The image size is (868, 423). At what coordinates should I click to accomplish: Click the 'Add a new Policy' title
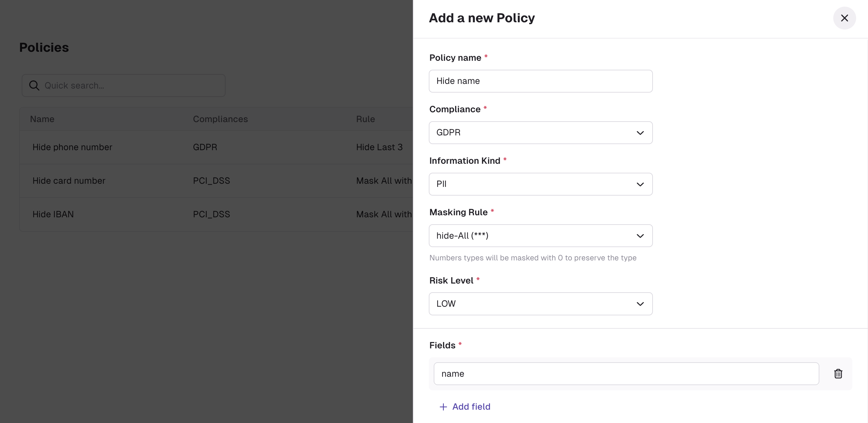481,18
